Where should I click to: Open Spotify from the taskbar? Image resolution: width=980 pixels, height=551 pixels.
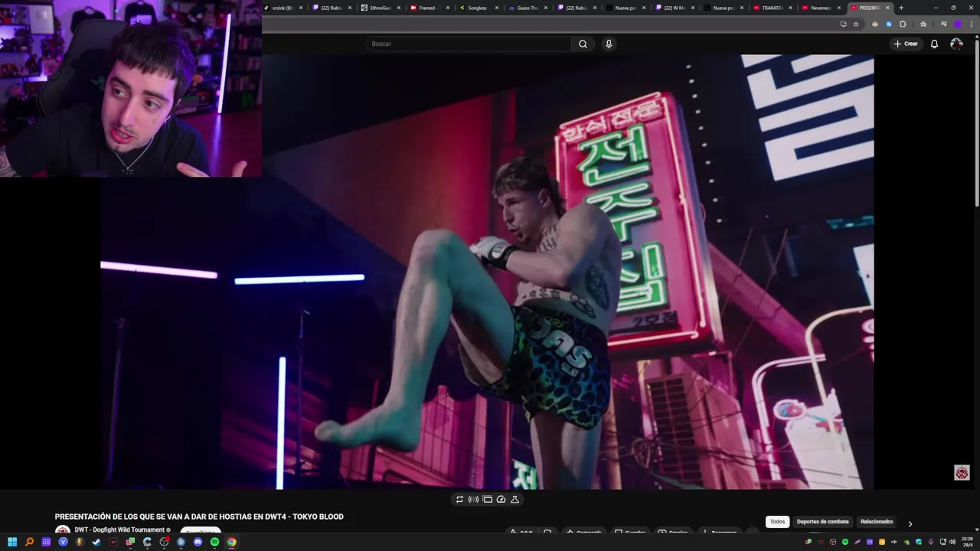point(214,542)
